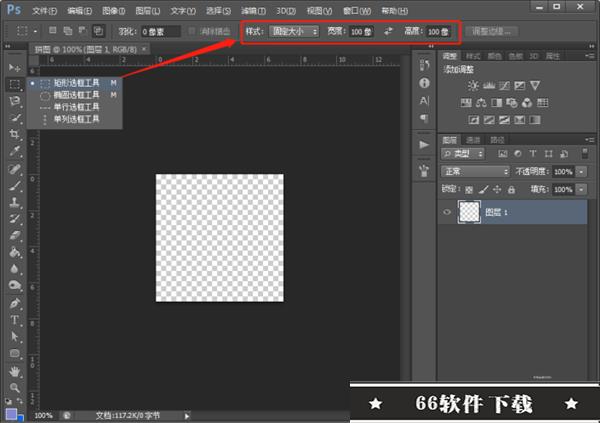
Task: Select the Healing Brush tool
Action: [x=15, y=168]
